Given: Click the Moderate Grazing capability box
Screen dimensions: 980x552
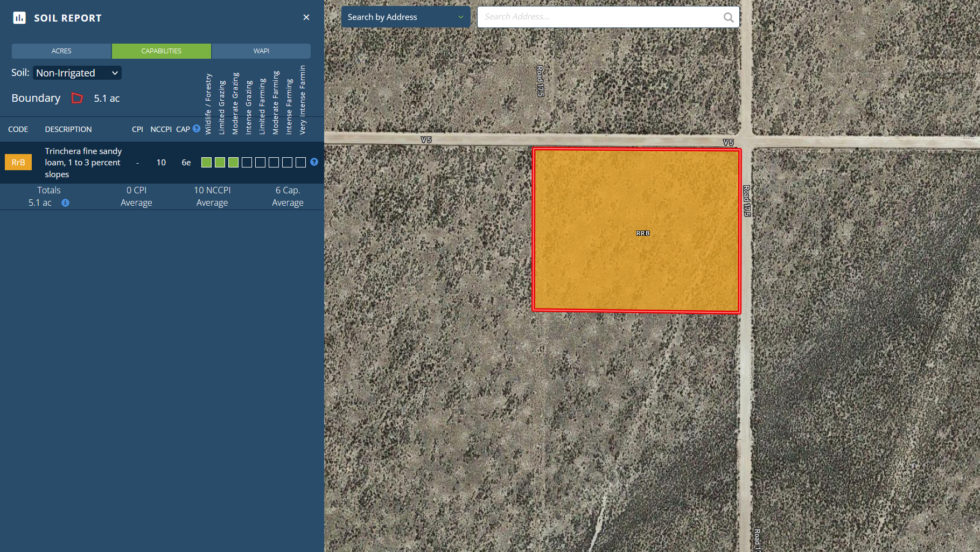Looking at the screenshot, I should point(233,162).
